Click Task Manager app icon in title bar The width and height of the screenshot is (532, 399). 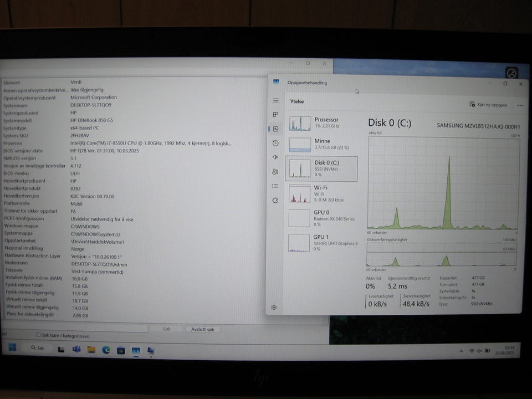click(x=276, y=82)
